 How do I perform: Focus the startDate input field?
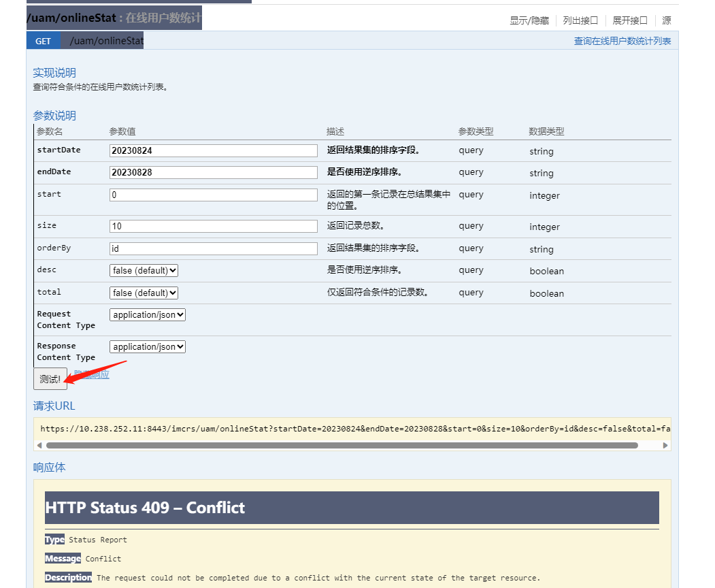(x=214, y=151)
